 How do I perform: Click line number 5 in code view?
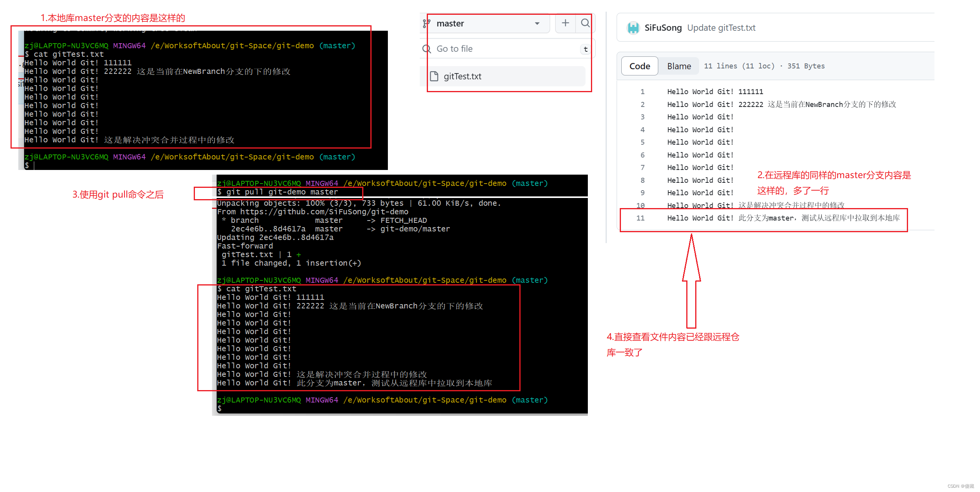pyautogui.click(x=642, y=142)
